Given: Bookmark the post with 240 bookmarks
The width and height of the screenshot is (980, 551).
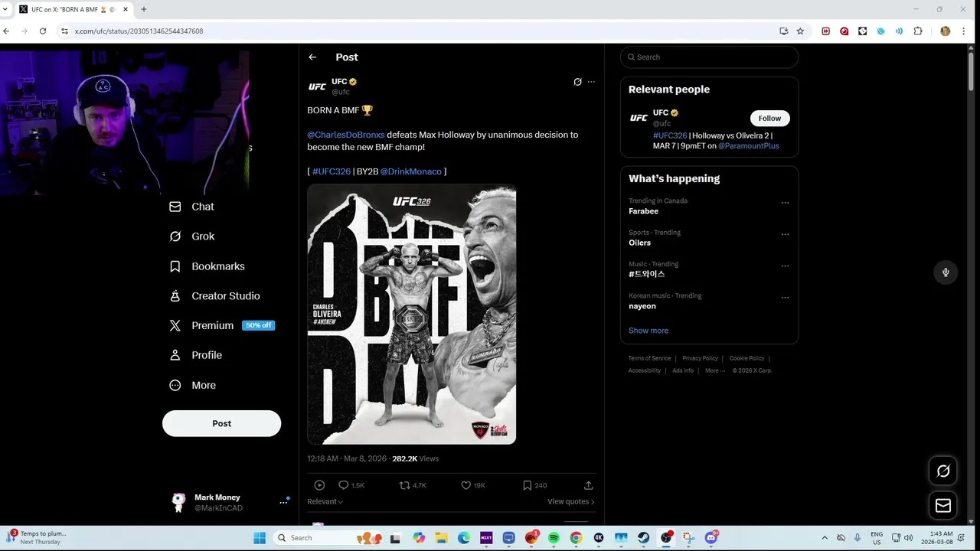Looking at the screenshot, I should [x=527, y=485].
